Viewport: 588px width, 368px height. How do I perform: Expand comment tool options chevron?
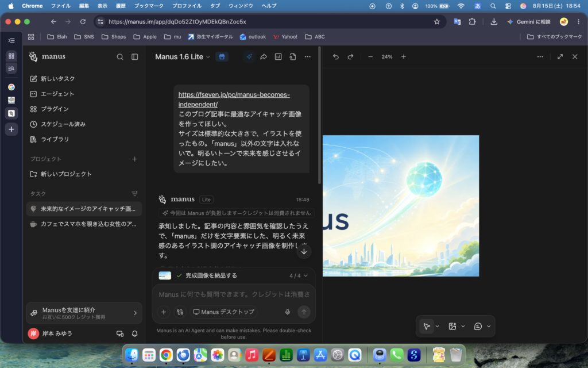pos(489,327)
